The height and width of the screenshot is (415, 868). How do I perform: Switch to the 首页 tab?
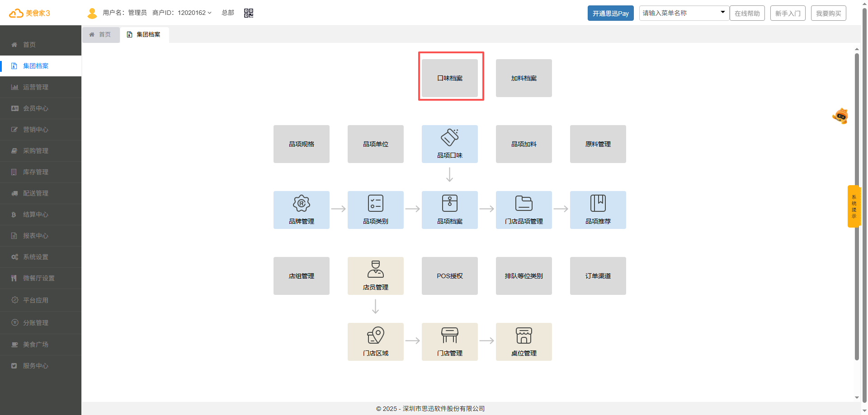(x=101, y=35)
